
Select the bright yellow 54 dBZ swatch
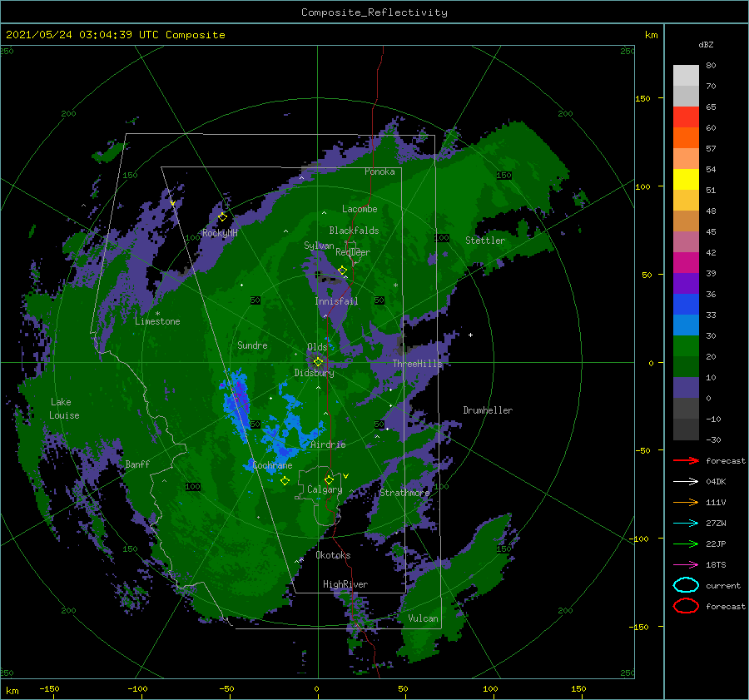tap(686, 179)
